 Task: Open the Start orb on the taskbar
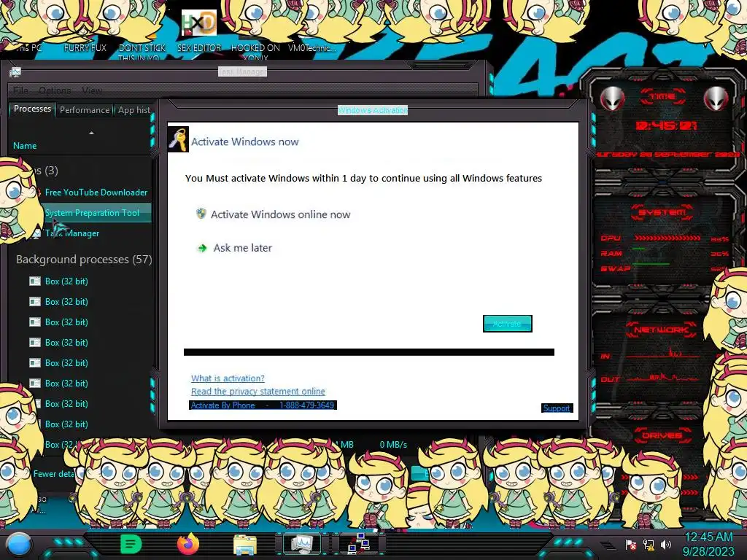click(x=18, y=545)
